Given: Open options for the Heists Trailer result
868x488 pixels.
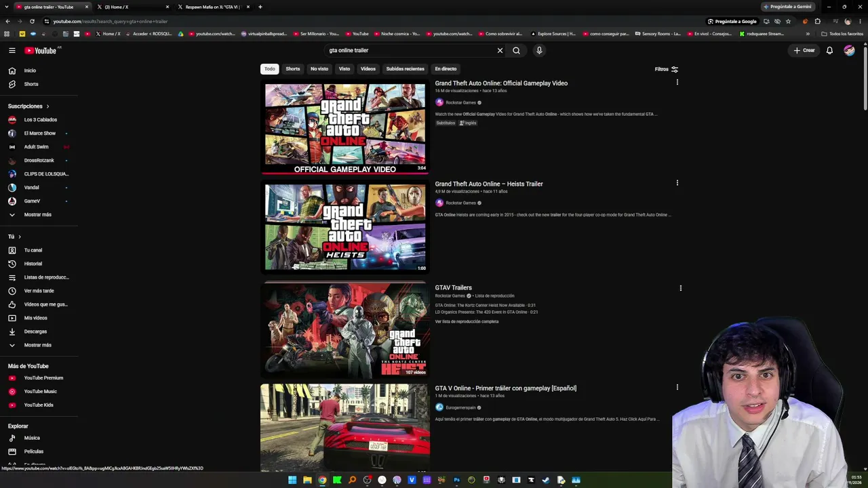Looking at the screenshot, I should tap(677, 183).
